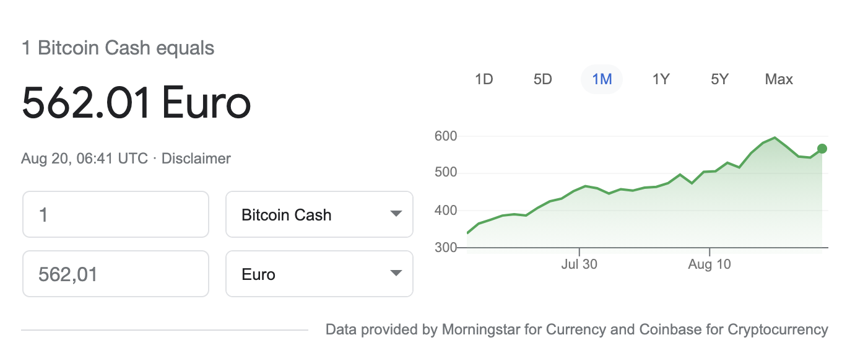Focus the Euro amount field showing 562,01
Image resolution: width=868 pixels, height=353 pixels.
[x=116, y=274]
